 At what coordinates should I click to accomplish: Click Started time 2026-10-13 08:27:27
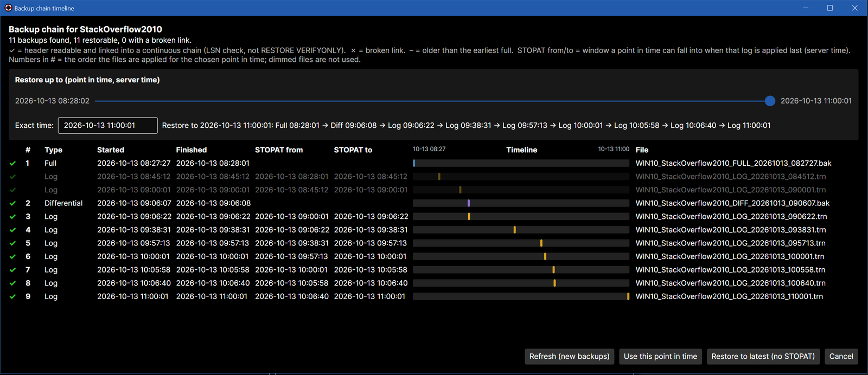tap(134, 163)
